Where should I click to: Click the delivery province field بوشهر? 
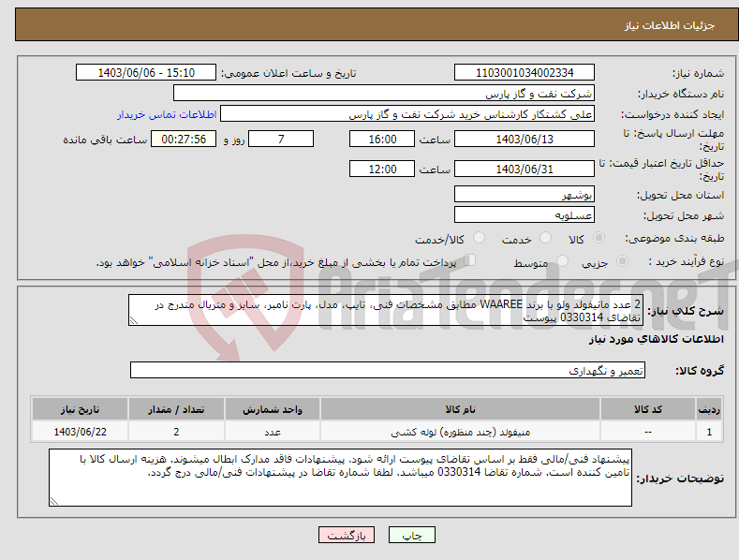525,194
